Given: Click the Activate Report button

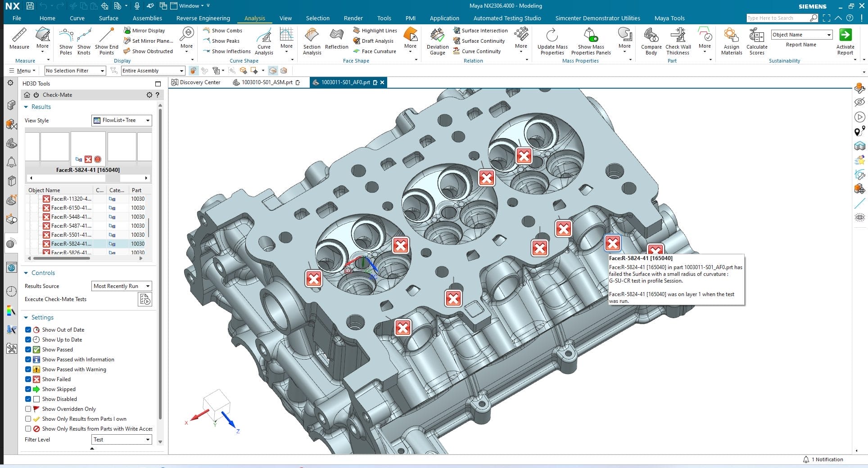Looking at the screenshot, I should tap(845, 40).
